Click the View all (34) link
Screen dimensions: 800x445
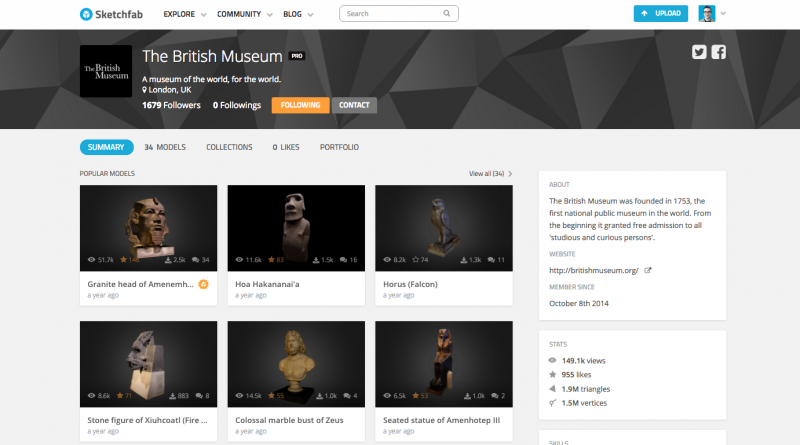[490, 174]
